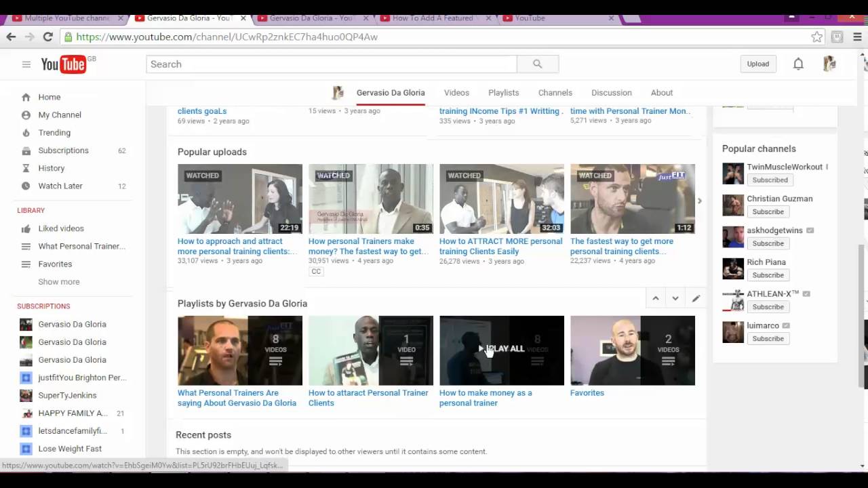
Task: Open the 2-video Favorites playlist thumbnail
Action: (x=633, y=350)
